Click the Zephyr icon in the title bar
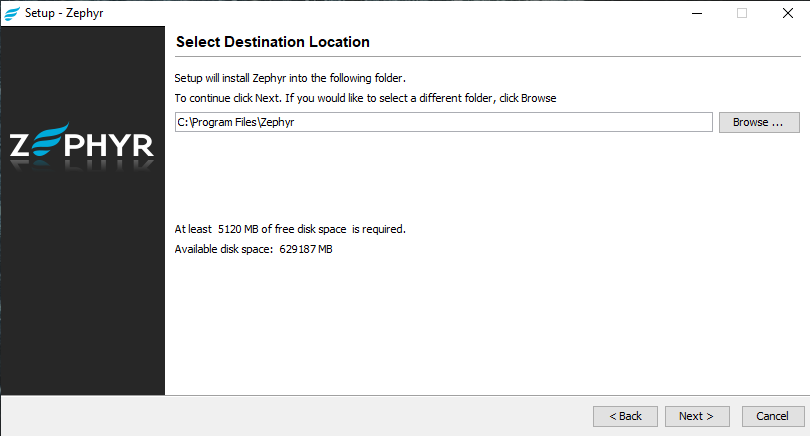The width and height of the screenshot is (810, 436). (12, 13)
